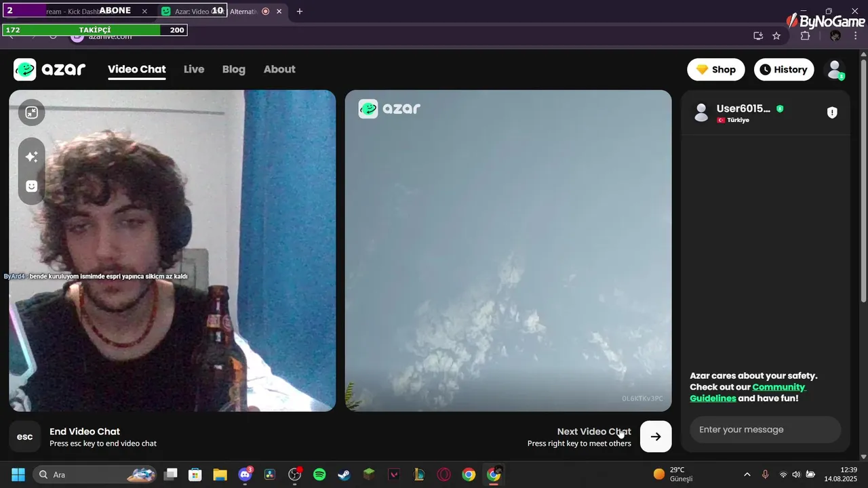Open the Shop button

click(x=716, y=69)
